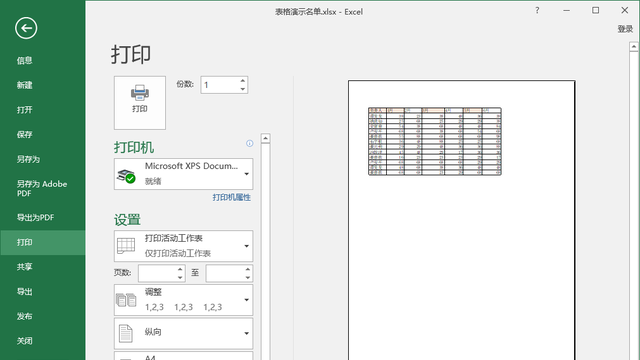The height and width of the screenshot is (360, 640).
Task: Click 登录 sign-in link
Action: 625,29
